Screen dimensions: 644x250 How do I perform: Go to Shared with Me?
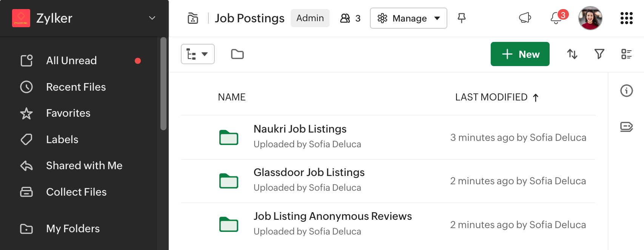pos(84,166)
